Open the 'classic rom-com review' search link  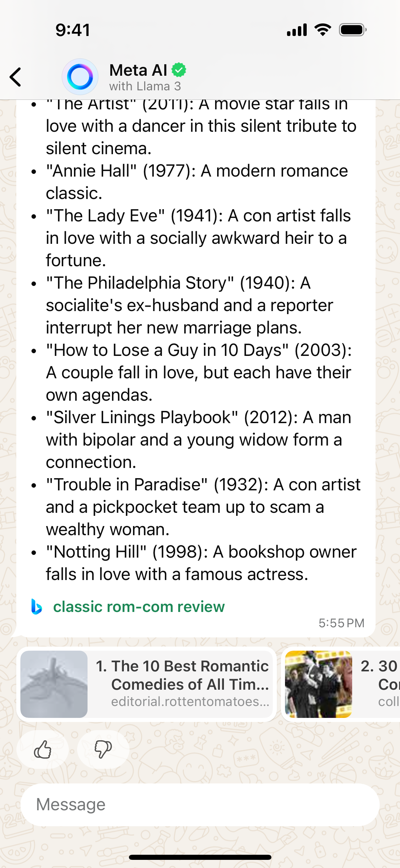[139, 607]
